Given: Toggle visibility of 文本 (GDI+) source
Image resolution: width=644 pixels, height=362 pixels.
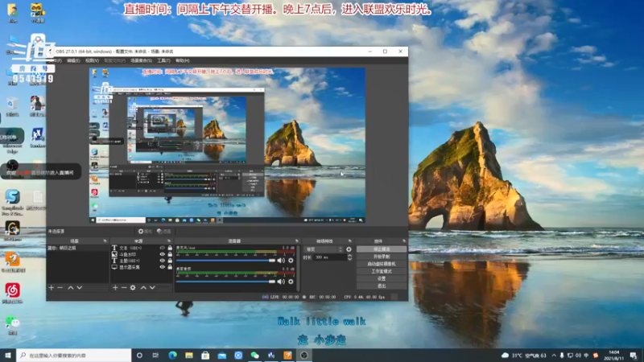Looking at the screenshot, I should [x=163, y=248].
